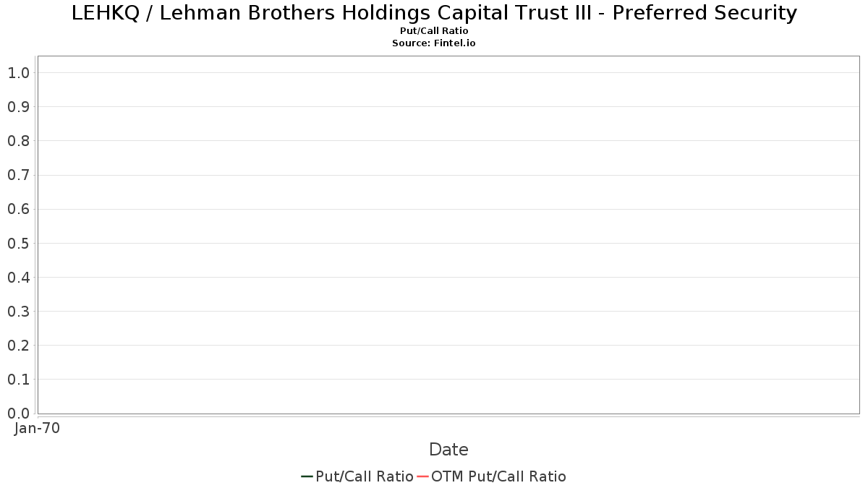The height and width of the screenshot is (488, 868).
Task: Select the Jan-70 x-axis tick label
Action: point(37,428)
